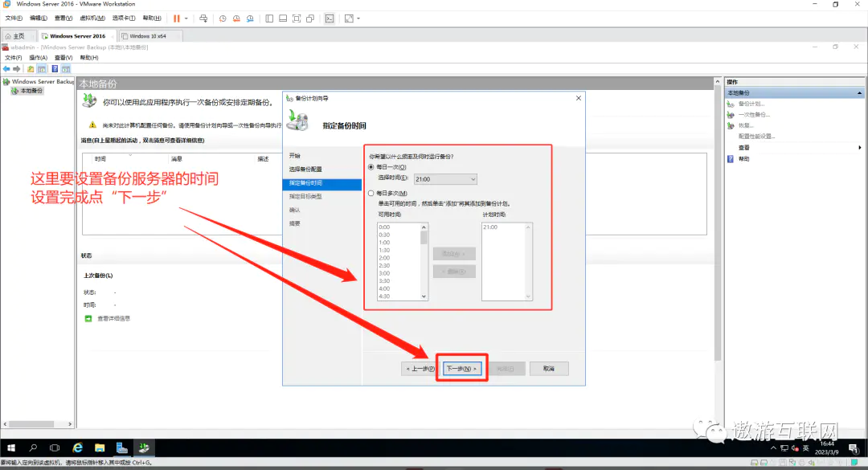Click the take snapshot clock icon
Viewport: 868px width, 470px height.
click(x=223, y=18)
